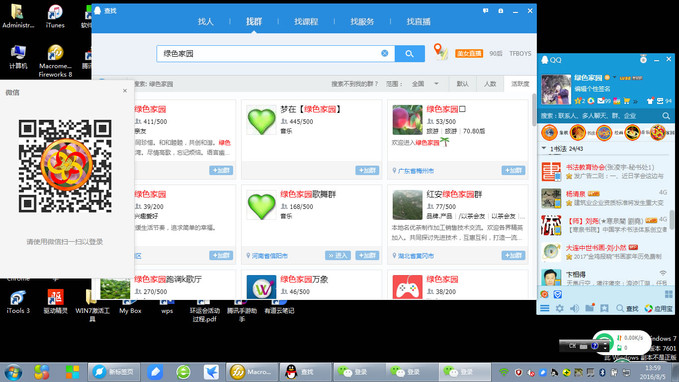Open the QQ security shield icon
Image resolution: width=679 pixels, height=382 pixels.
point(558,295)
